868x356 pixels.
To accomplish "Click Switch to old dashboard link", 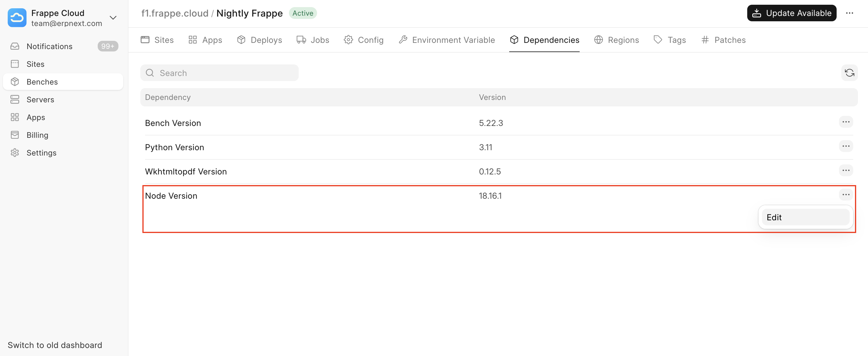I will (55, 345).
